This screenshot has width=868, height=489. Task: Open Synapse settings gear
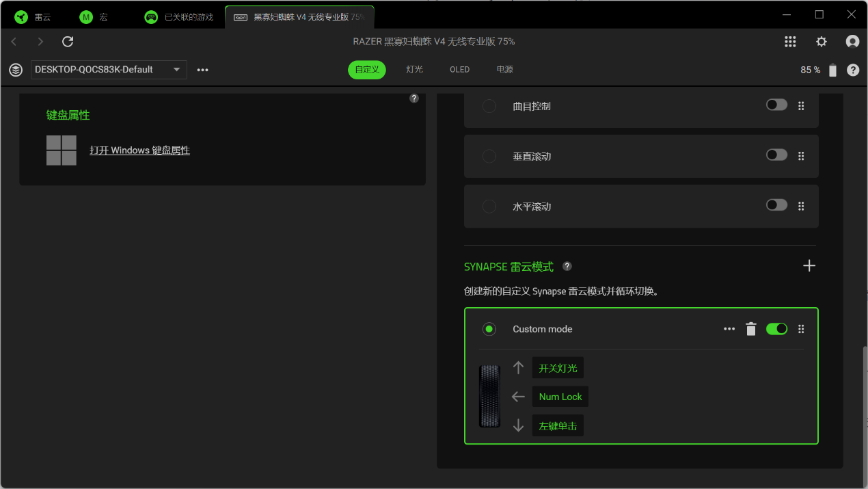click(x=822, y=42)
